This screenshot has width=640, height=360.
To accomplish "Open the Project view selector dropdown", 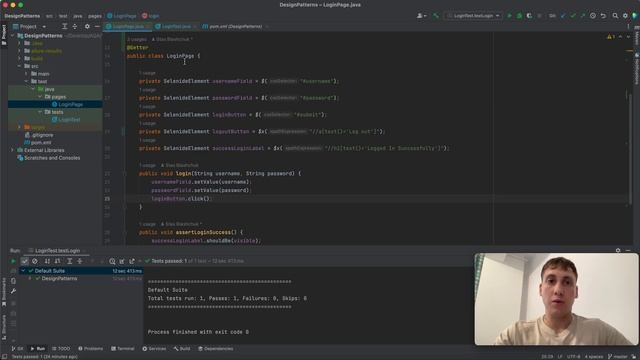I will 29,27.
